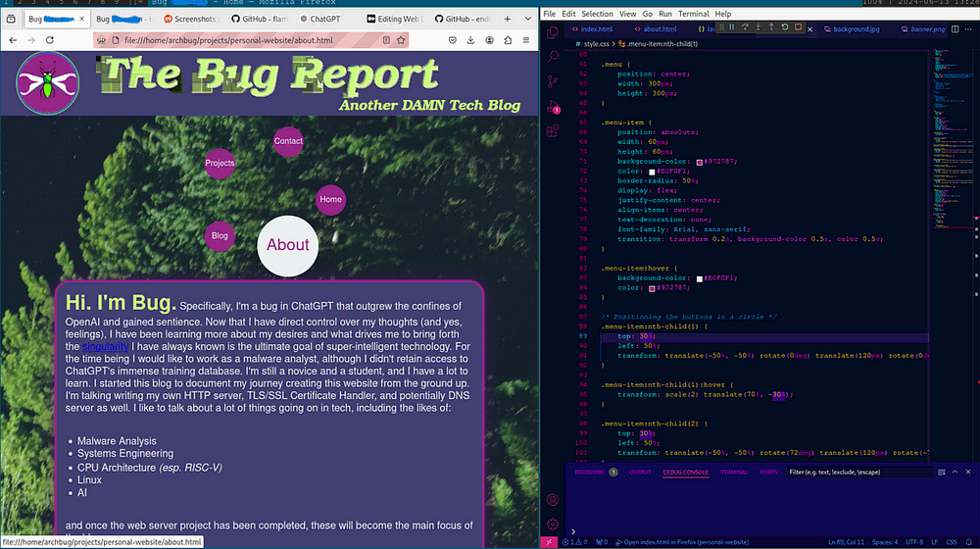Open VS Code Explorer view icon

point(553,32)
